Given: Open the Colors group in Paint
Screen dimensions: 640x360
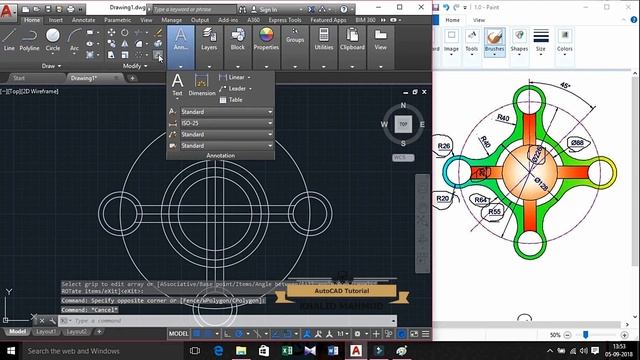Looking at the screenshot, I should (564, 42).
